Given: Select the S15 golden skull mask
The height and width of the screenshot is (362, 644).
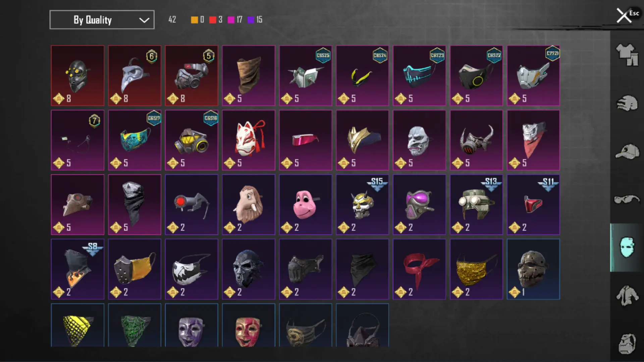Looking at the screenshot, I should 363,204.
